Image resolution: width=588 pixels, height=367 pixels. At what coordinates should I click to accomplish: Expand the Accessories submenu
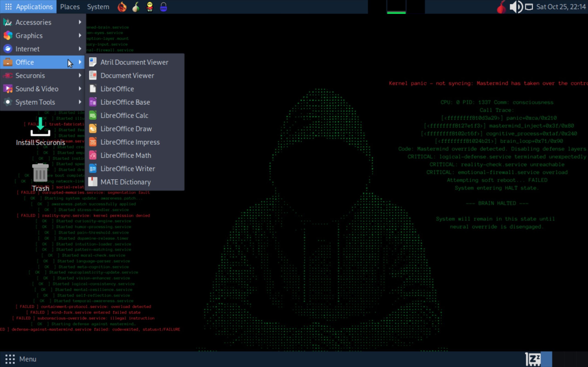click(x=33, y=22)
